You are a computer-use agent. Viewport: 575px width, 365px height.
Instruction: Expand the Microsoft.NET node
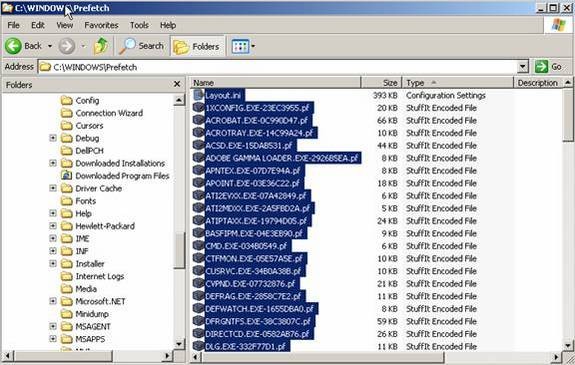53,301
